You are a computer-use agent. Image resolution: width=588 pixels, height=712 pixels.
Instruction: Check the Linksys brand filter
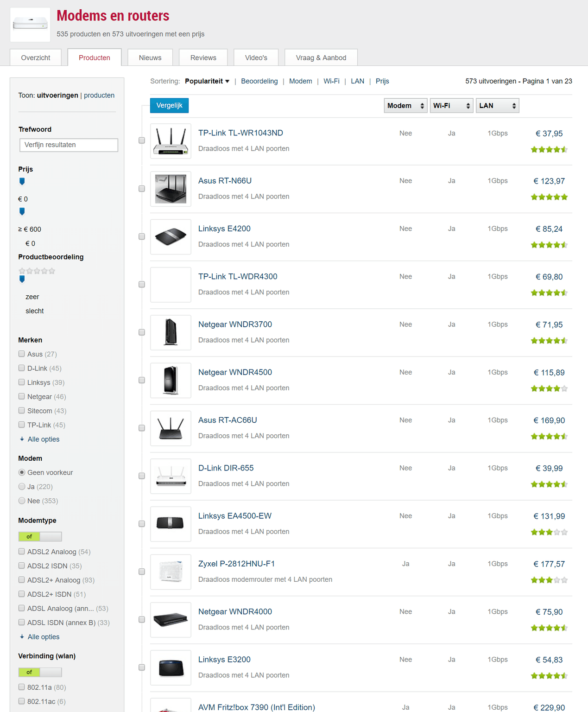[22, 382]
